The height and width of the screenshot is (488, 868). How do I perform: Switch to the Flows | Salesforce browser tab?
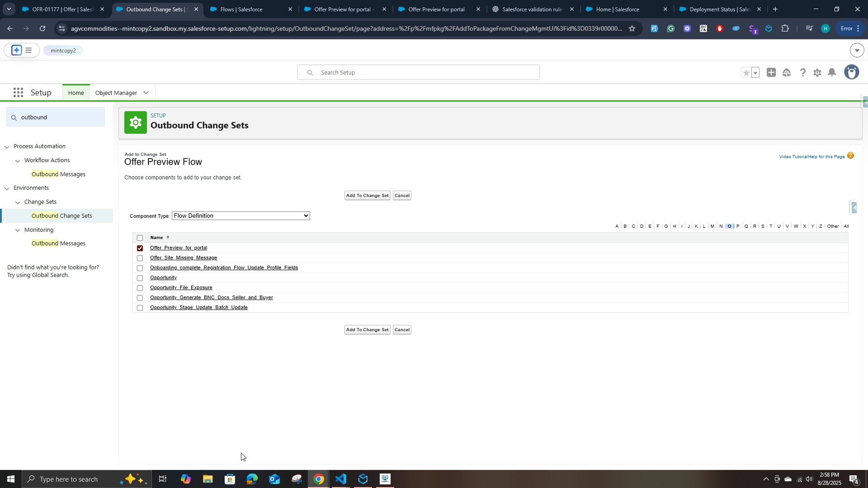pos(246,9)
